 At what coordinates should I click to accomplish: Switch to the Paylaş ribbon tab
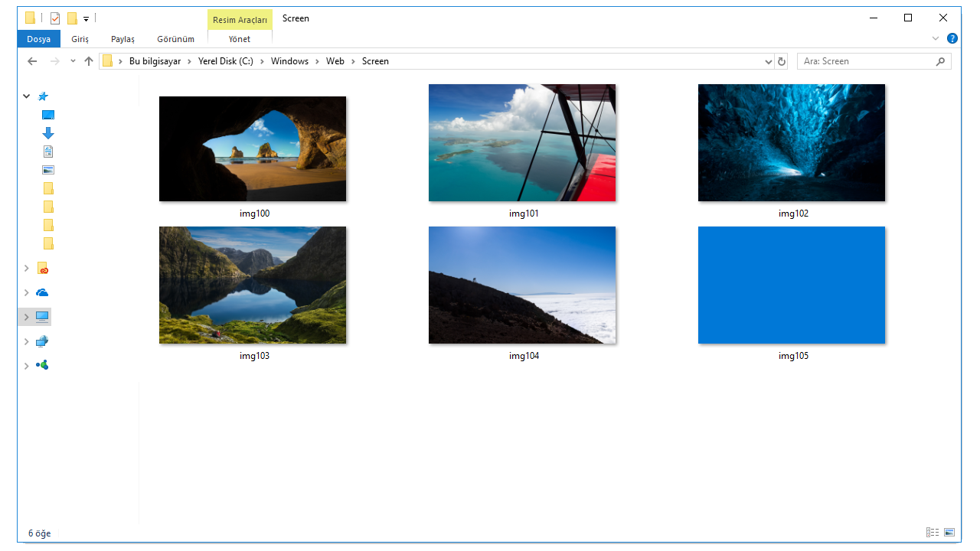(122, 39)
